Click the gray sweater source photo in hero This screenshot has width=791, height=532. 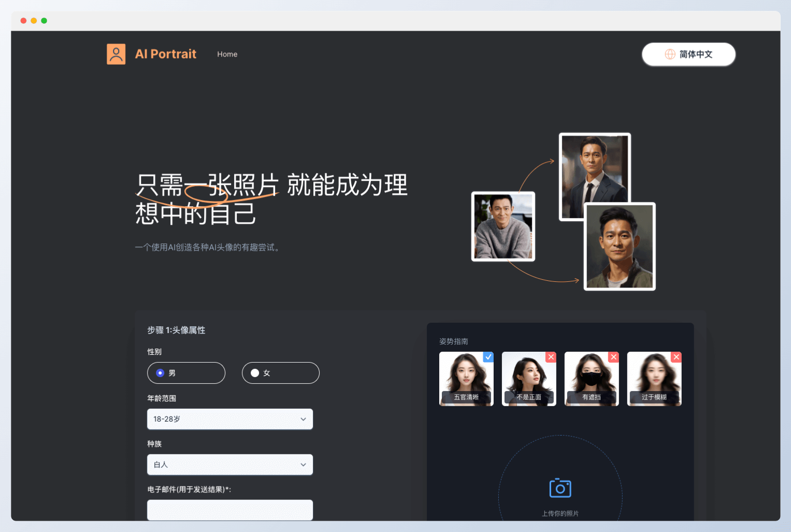(x=502, y=226)
